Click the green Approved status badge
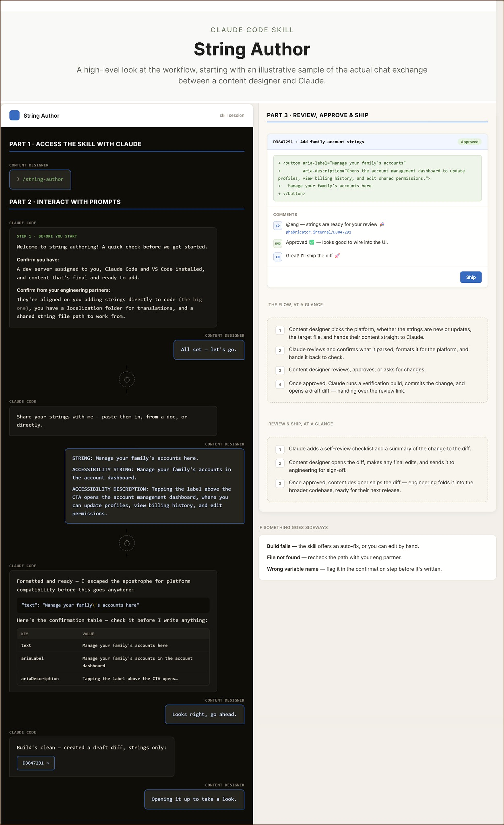504x825 pixels. tap(469, 142)
